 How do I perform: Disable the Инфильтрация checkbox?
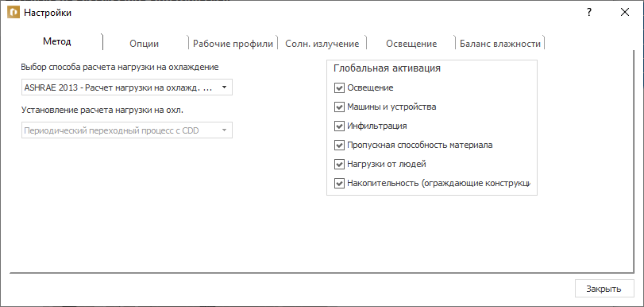[339, 126]
